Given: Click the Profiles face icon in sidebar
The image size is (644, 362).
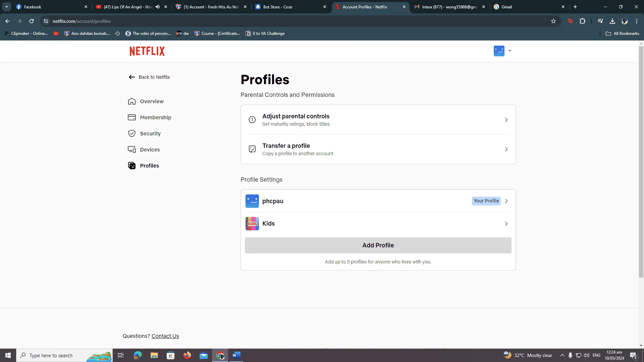Looking at the screenshot, I should [132, 166].
